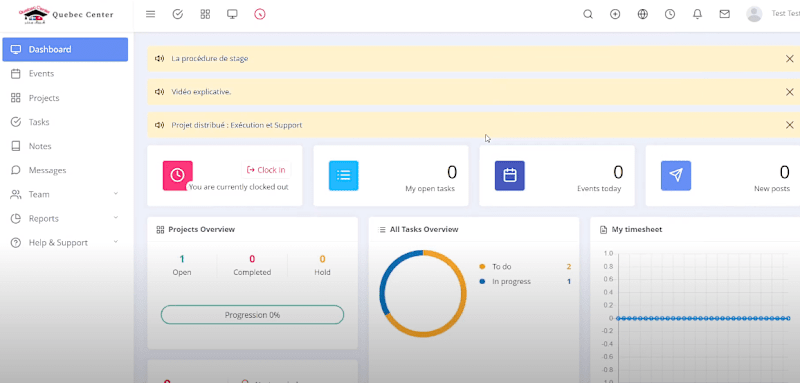Click the tasks donut chart
Screen dimensions: 800x383
pyautogui.click(x=423, y=293)
